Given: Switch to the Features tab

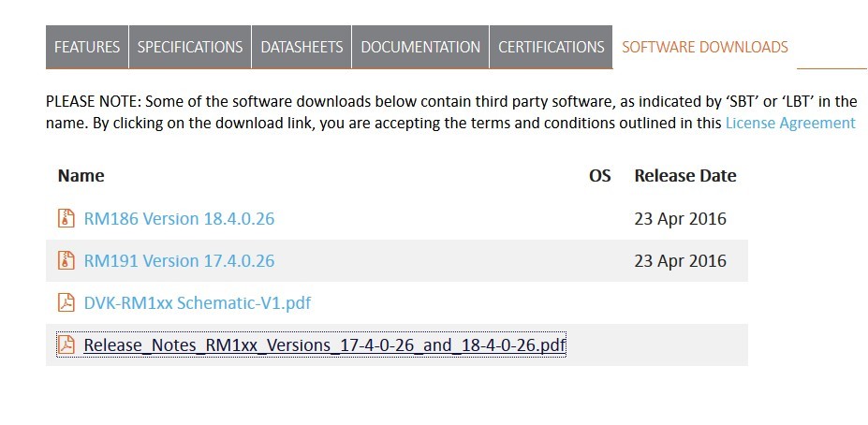Looking at the screenshot, I should tap(87, 47).
